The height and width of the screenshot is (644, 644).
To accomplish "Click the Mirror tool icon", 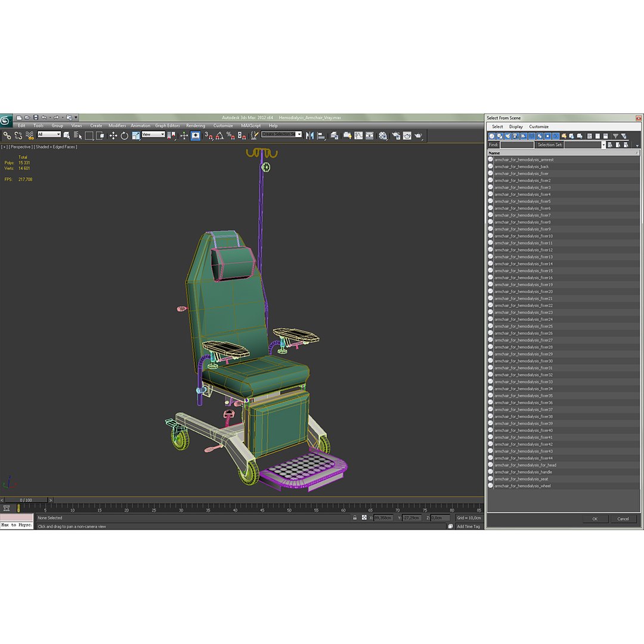I will [309, 135].
